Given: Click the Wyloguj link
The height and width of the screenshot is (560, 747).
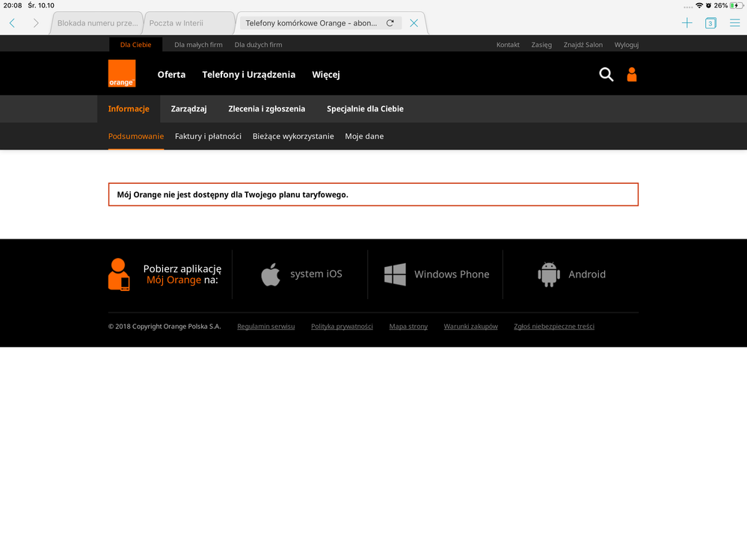Looking at the screenshot, I should coord(626,45).
